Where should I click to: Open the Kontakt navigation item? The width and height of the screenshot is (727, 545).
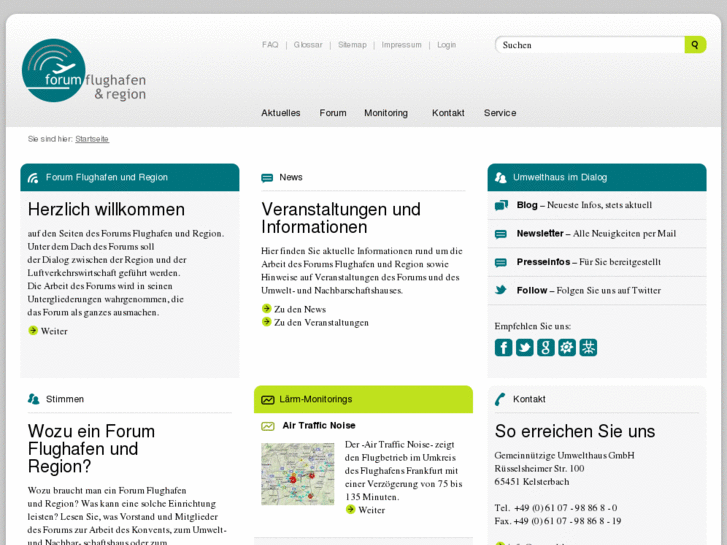[448, 113]
